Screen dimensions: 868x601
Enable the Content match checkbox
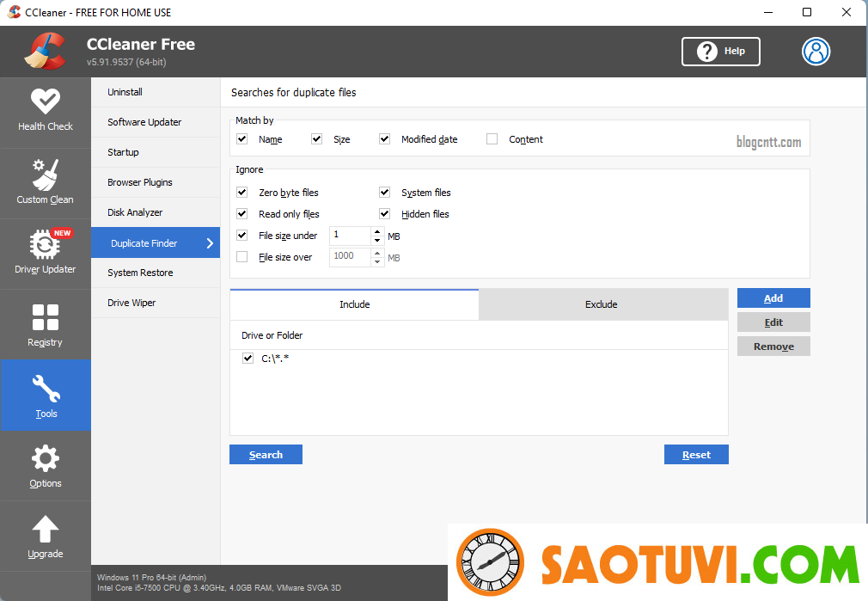(x=492, y=139)
